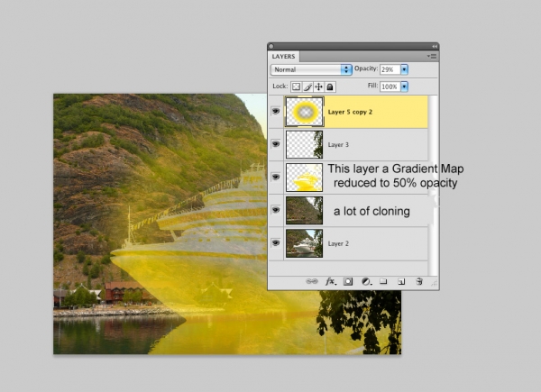Open the Normal blend mode dropdown
Screen dimensions: 541x392
pyautogui.click(x=311, y=69)
